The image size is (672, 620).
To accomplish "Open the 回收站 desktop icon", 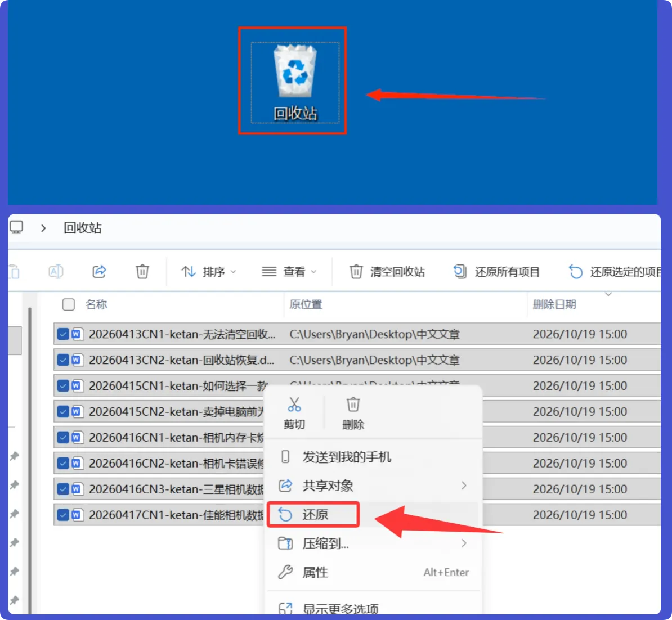I will tap(295, 82).
